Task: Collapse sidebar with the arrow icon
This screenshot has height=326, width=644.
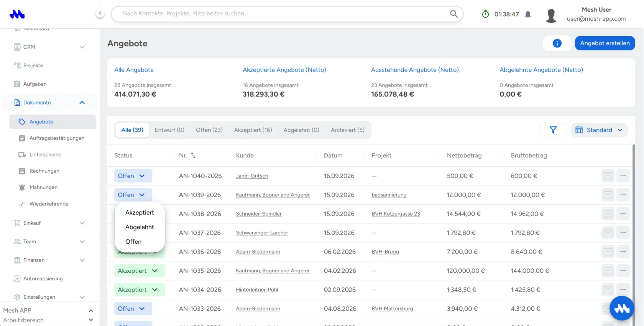Action: [100, 13]
